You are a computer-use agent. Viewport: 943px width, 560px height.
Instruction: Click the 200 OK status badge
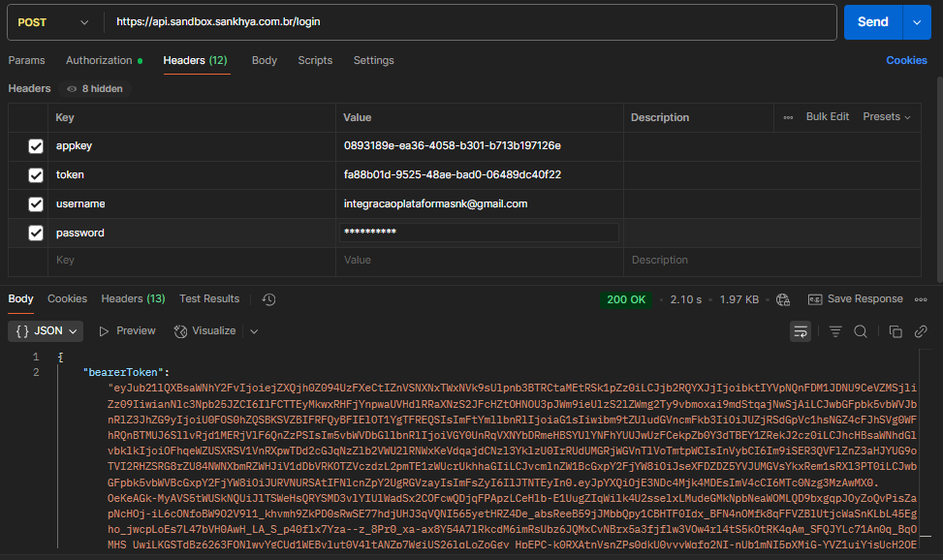tap(626, 299)
